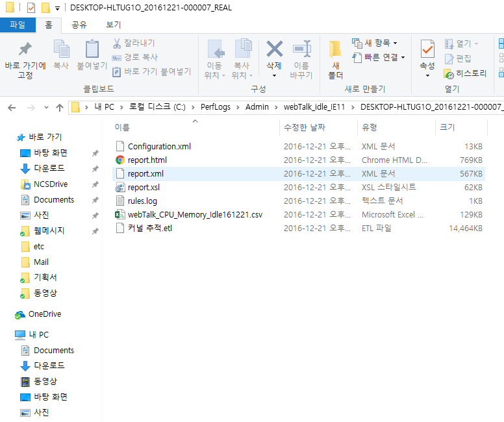The width and height of the screenshot is (504, 422).
Task: Switch to the View (보기) tab
Action: (x=114, y=25)
